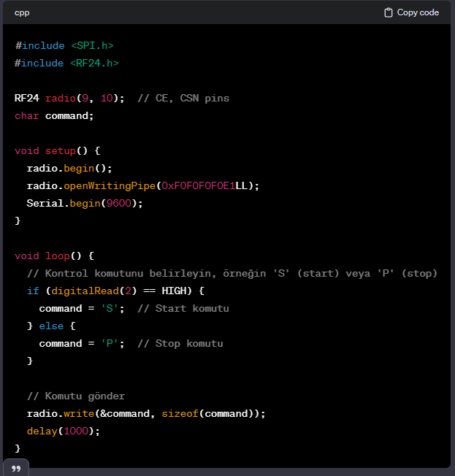This screenshot has width=455, height=476.
Task: Click the #include <SPI.h> line
Action: point(64,45)
